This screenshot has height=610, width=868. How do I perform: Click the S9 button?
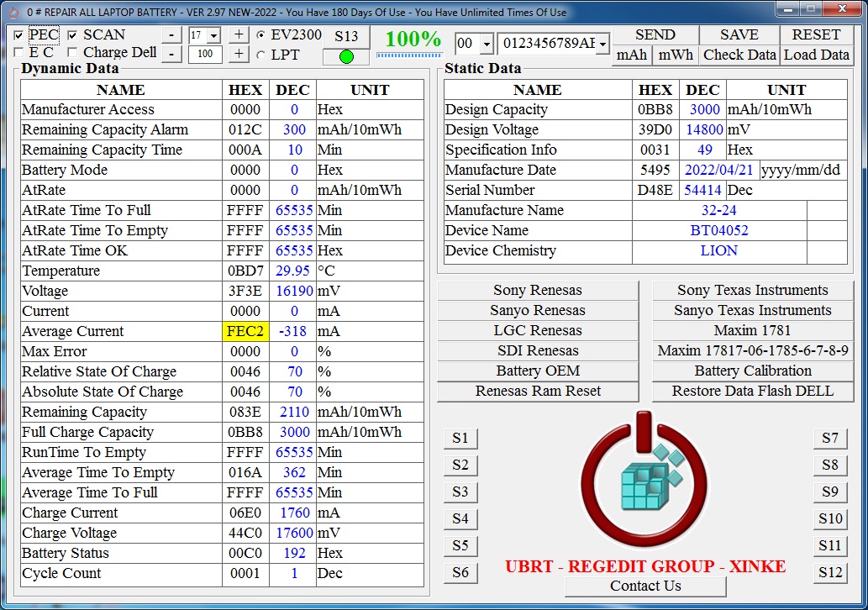(x=830, y=492)
